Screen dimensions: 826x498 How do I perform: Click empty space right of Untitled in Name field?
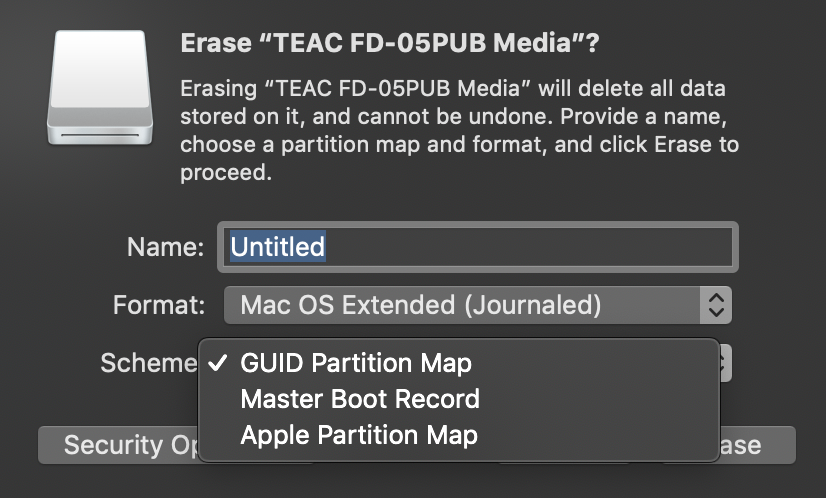(x=527, y=247)
